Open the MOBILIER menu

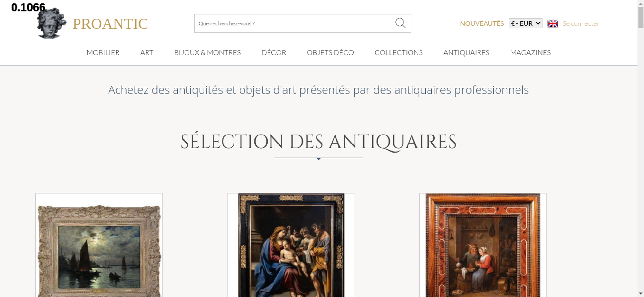click(x=103, y=52)
